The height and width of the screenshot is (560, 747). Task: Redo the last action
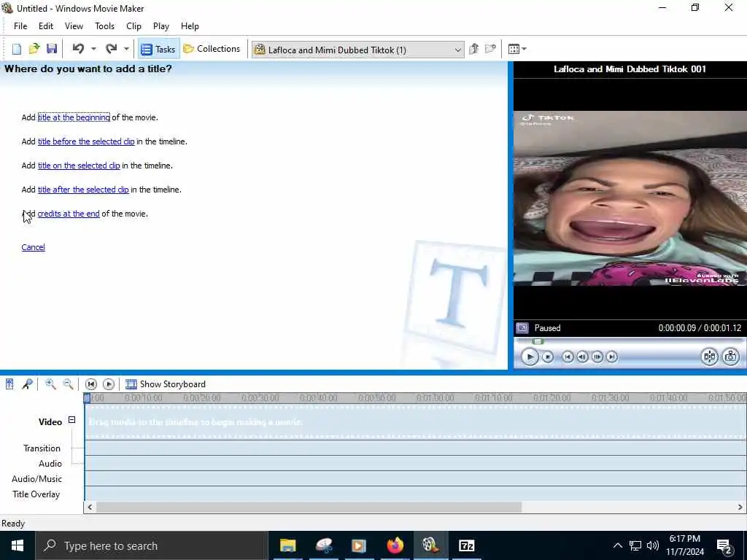pos(112,49)
